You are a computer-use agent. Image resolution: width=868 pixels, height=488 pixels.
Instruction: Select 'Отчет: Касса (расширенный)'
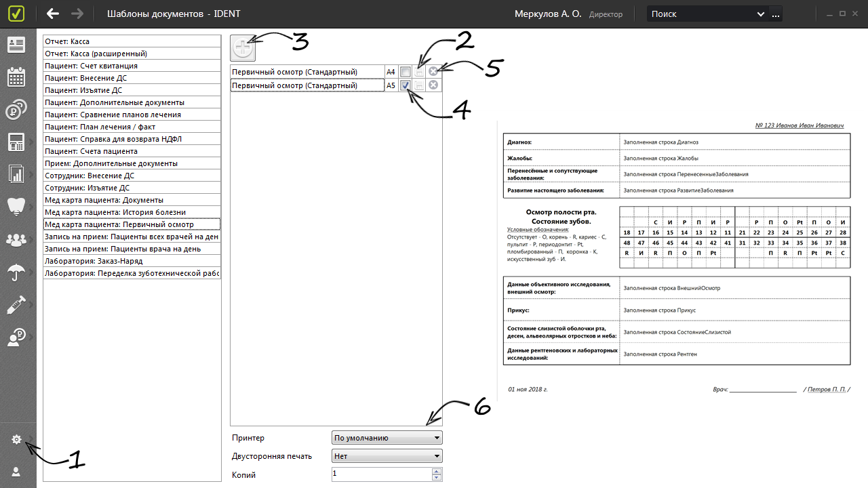click(x=132, y=54)
